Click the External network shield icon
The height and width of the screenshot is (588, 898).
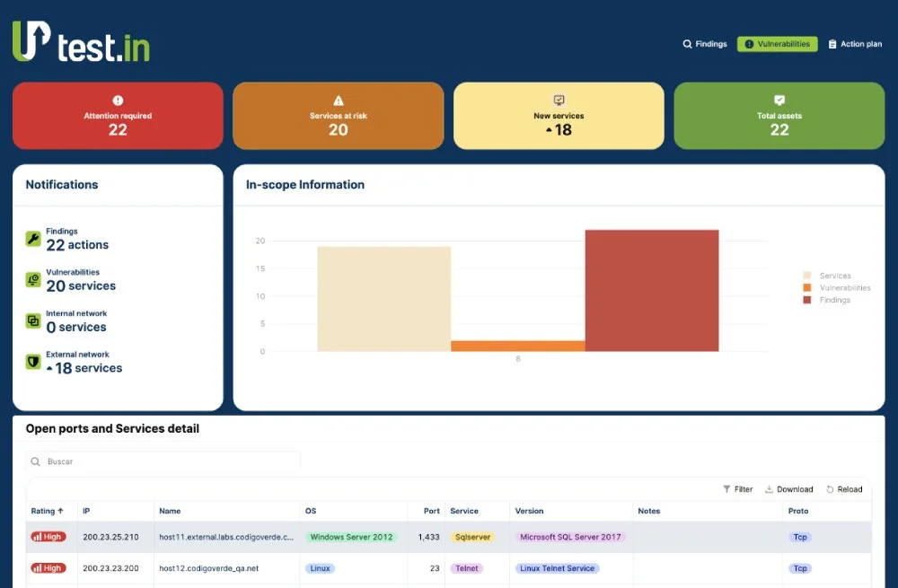point(33,362)
